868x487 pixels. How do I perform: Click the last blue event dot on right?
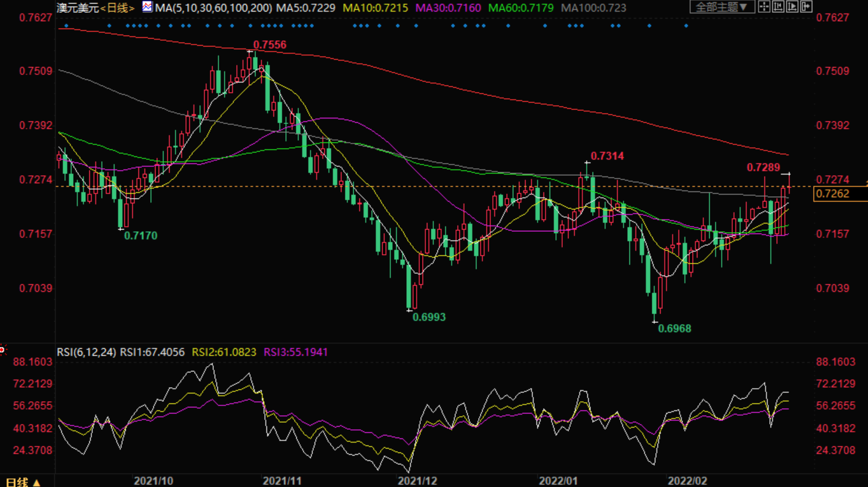(686, 26)
